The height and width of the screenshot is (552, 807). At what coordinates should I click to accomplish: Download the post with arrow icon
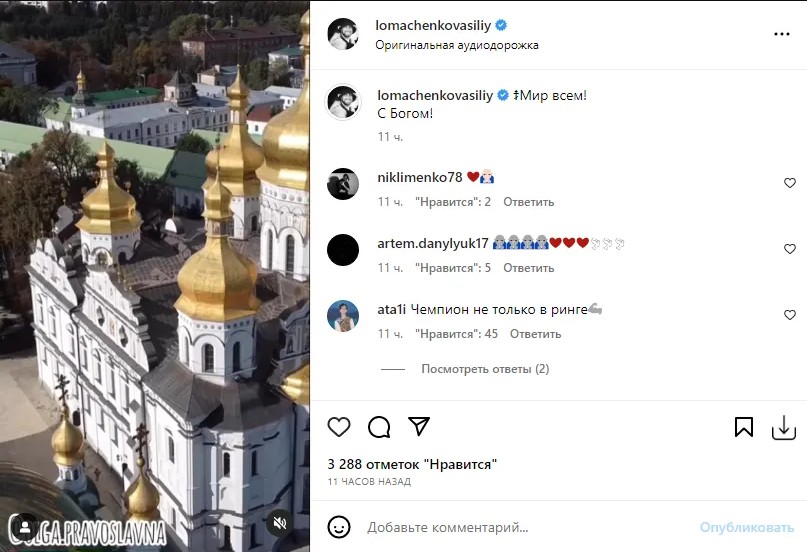783,427
